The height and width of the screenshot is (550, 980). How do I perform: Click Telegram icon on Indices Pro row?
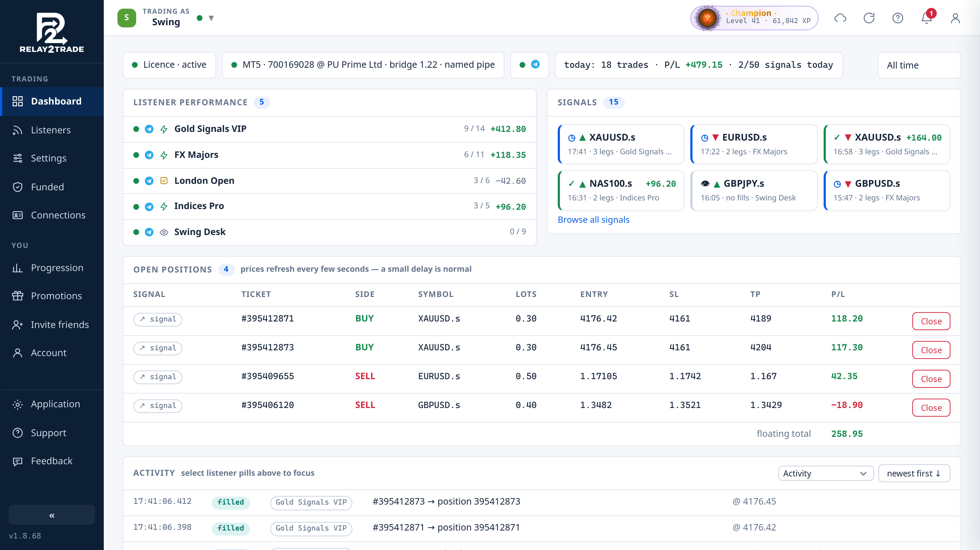tap(149, 207)
